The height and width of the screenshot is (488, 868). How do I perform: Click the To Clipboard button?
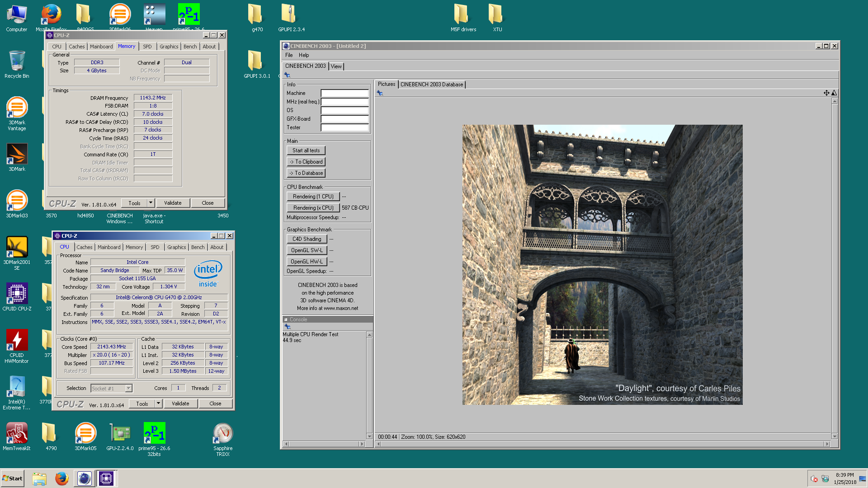point(306,162)
